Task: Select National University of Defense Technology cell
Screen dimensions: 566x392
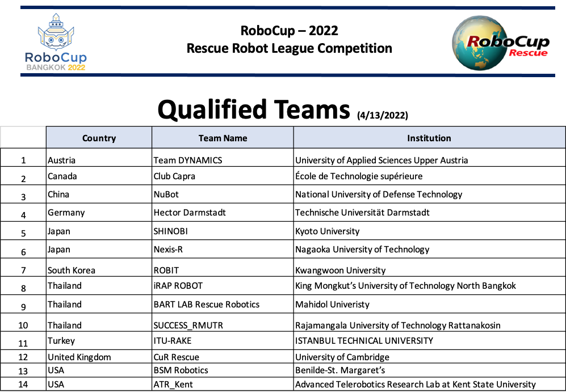Action: click(429, 194)
